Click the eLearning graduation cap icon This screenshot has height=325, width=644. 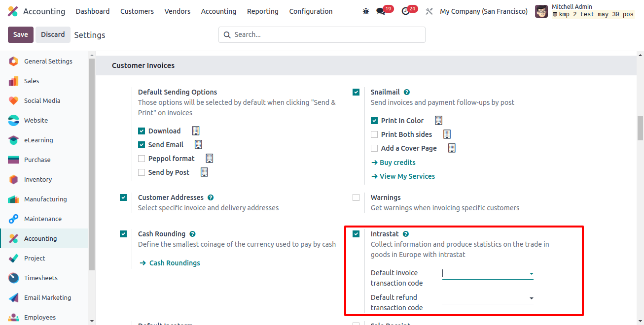[x=14, y=140]
